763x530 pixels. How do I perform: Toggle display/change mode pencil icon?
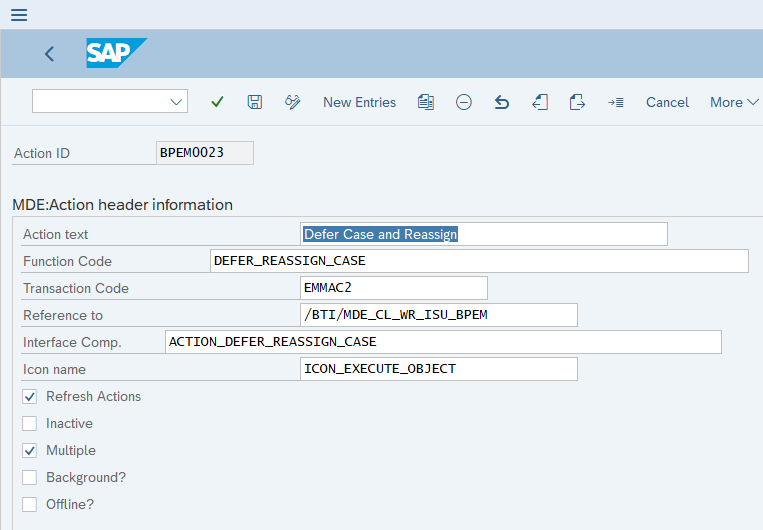[293, 102]
